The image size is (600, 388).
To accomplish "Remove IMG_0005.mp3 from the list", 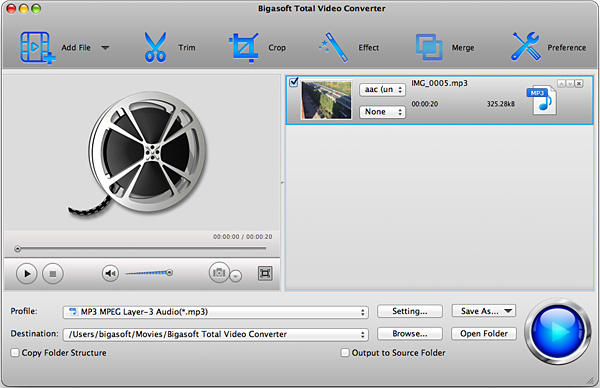I will click(x=579, y=83).
